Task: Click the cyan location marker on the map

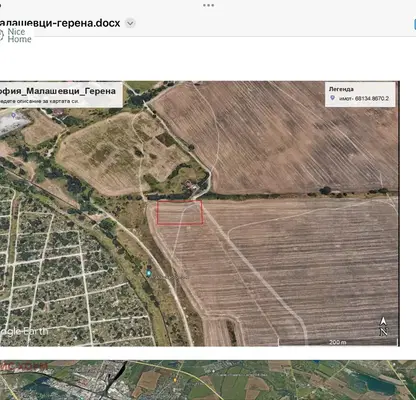Action: (149, 273)
